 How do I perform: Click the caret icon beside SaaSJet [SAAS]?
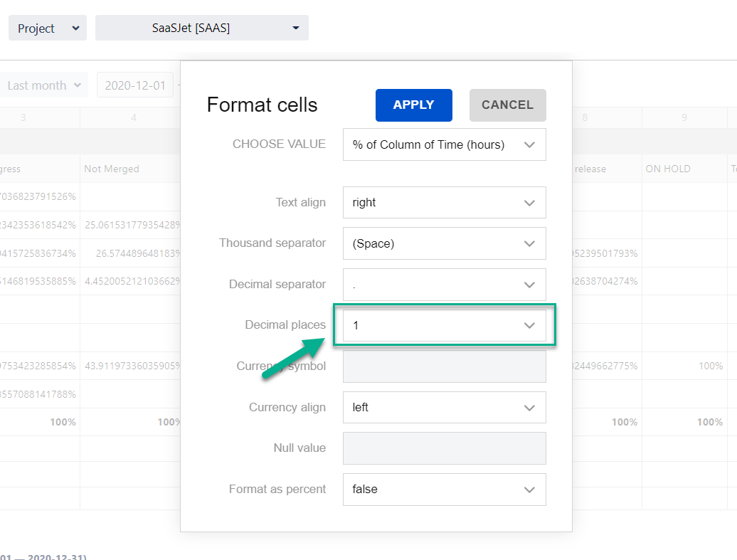click(x=296, y=28)
